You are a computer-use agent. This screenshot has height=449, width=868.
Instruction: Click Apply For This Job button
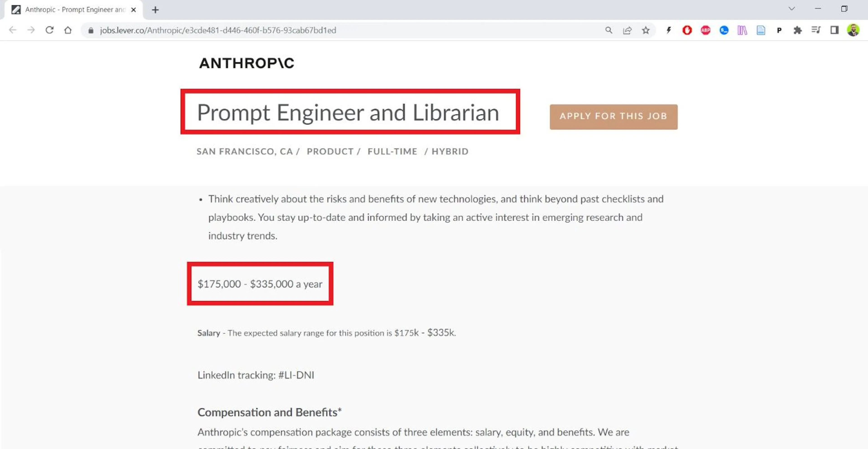coord(614,117)
